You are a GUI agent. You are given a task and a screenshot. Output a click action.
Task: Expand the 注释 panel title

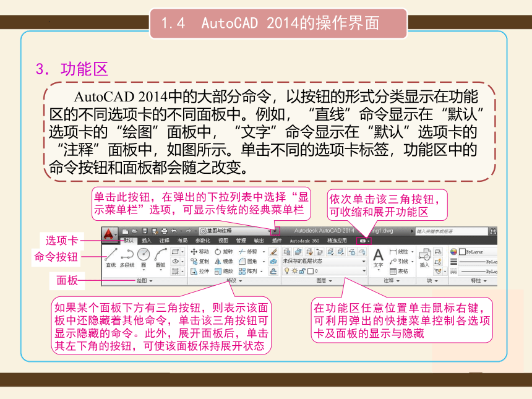pyautogui.click(x=392, y=281)
